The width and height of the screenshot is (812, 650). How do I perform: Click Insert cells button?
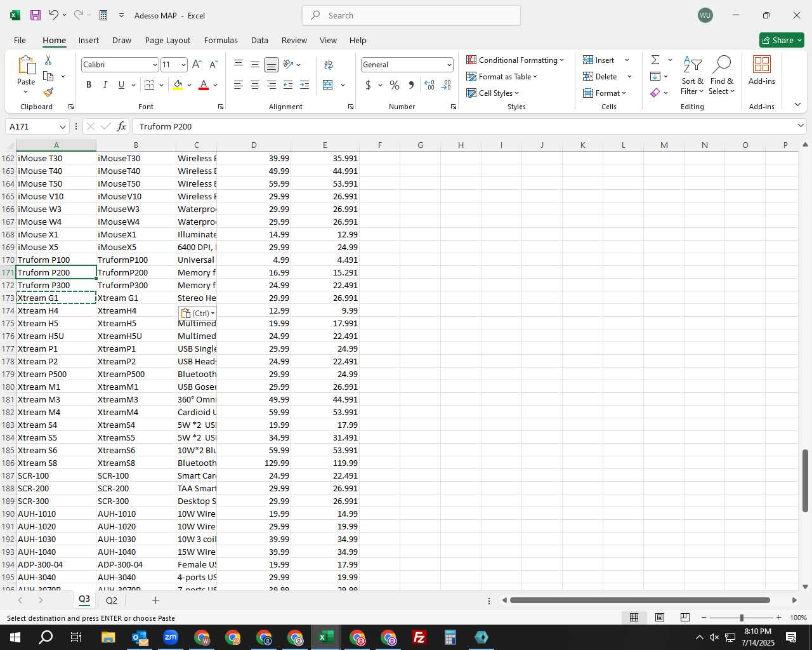[x=599, y=60]
